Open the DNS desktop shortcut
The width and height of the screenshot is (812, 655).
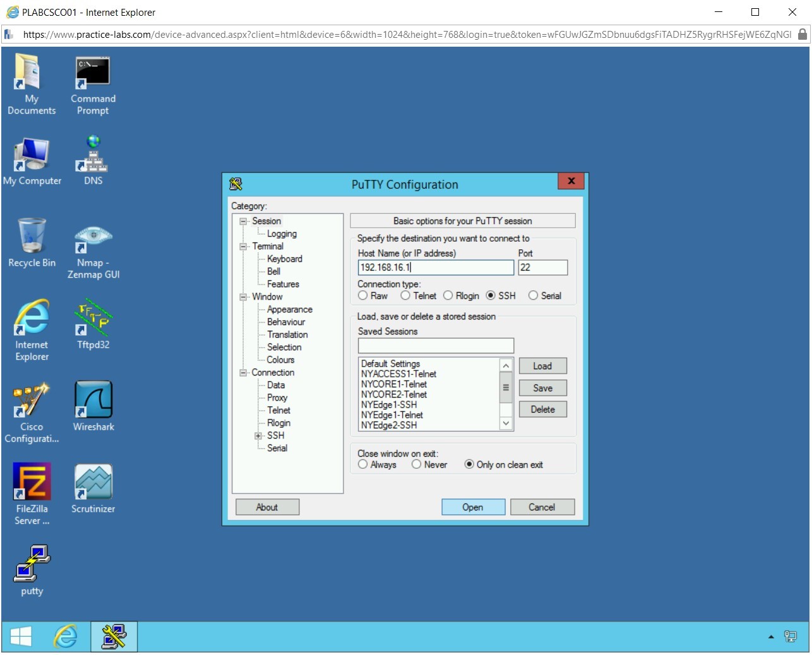coord(93,160)
